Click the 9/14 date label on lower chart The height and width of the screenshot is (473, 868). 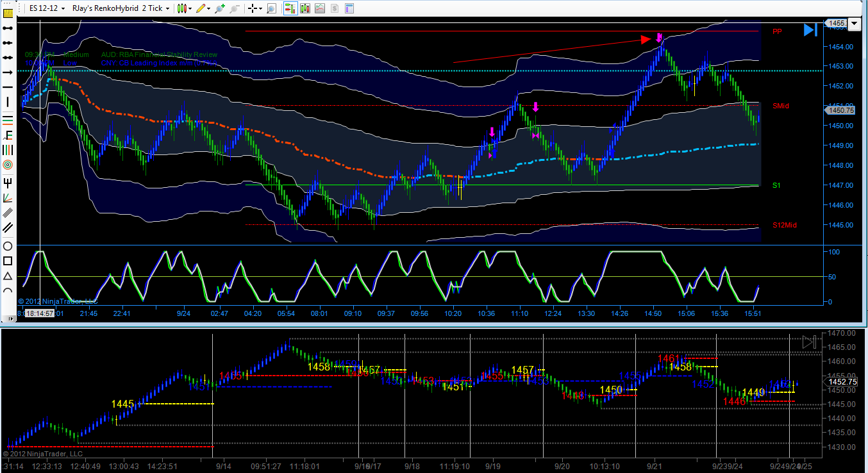click(223, 467)
